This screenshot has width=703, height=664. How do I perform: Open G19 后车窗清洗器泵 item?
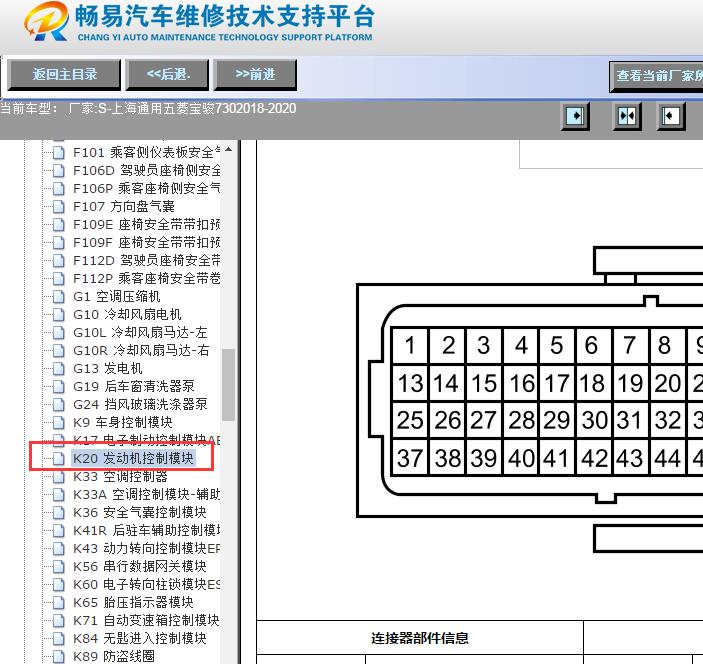[x=134, y=386]
